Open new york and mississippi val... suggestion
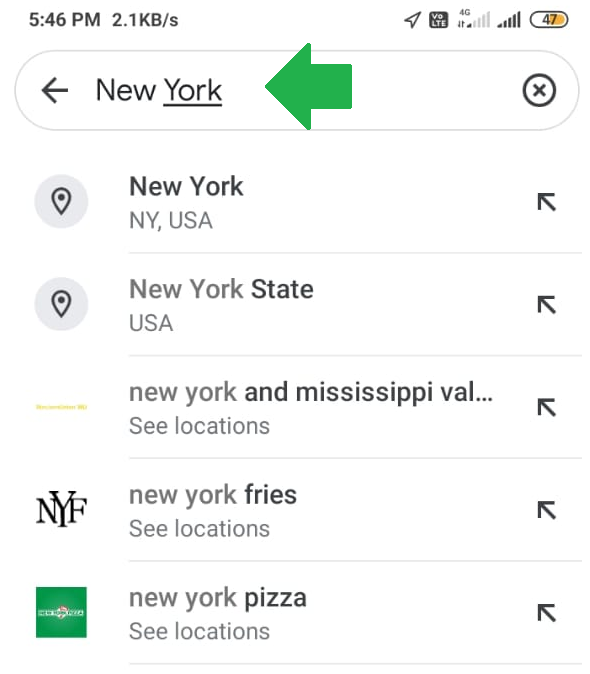 [x=297, y=407]
